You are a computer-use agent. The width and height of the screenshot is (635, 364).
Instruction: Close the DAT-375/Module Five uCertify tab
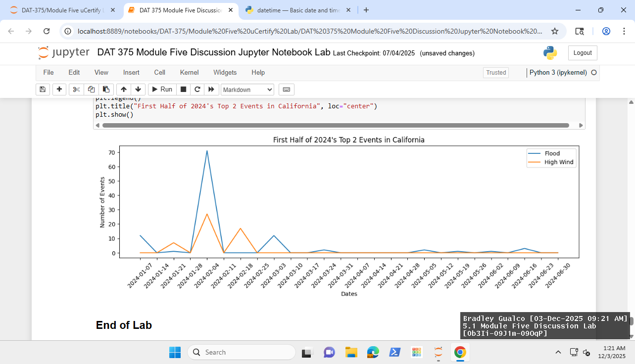pyautogui.click(x=113, y=10)
